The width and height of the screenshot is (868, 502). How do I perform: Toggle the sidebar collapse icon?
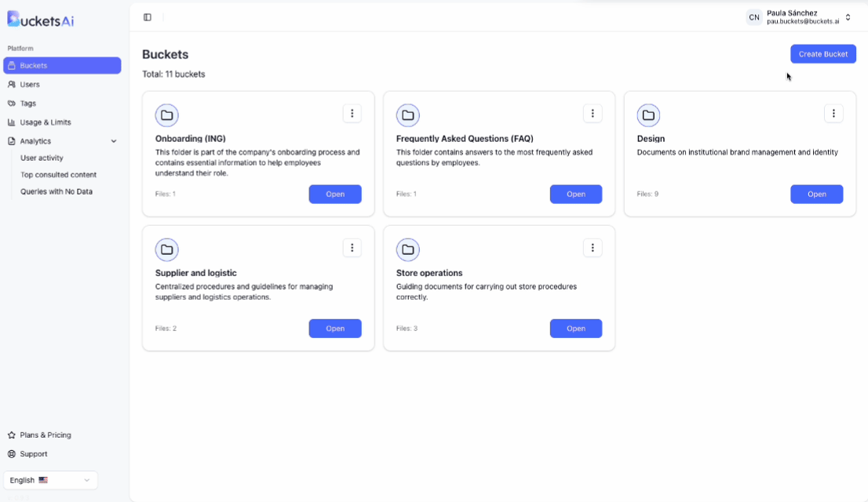(x=148, y=17)
